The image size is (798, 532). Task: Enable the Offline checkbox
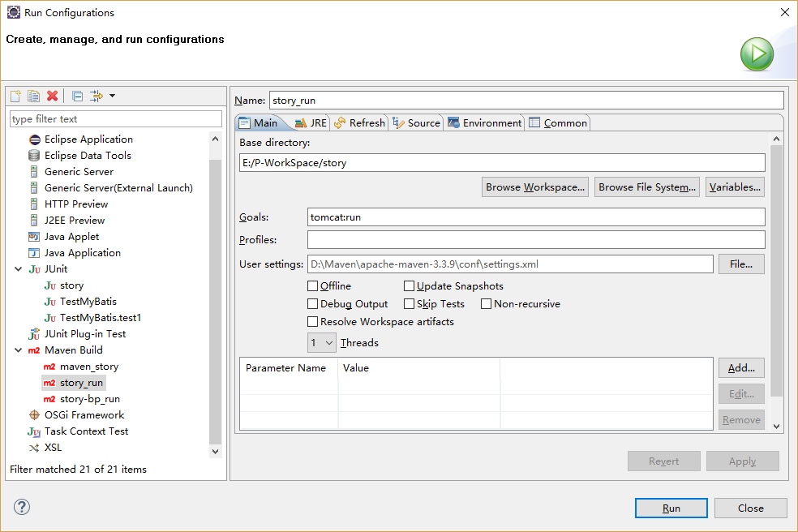click(312, 286)
